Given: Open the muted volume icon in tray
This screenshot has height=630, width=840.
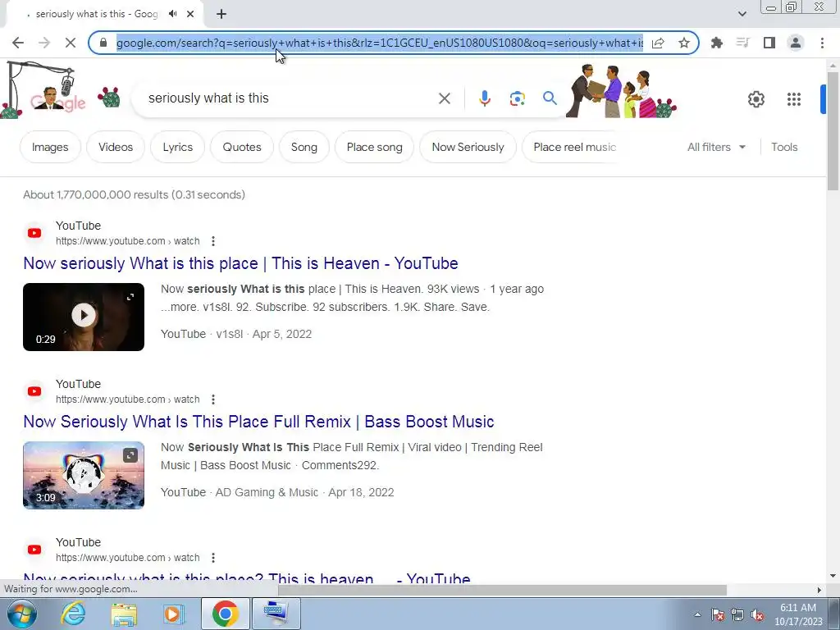Looking at the screenshot, I should 757,614.
